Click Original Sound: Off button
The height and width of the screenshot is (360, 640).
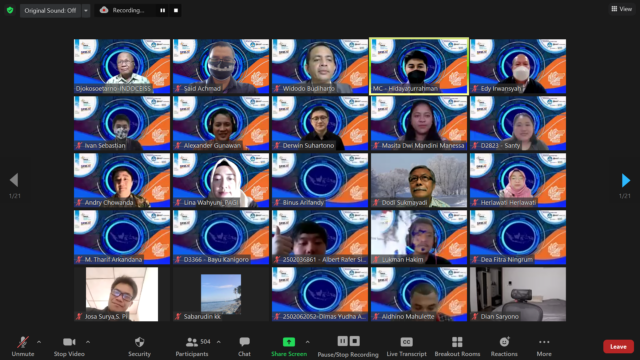coord(51,11)
